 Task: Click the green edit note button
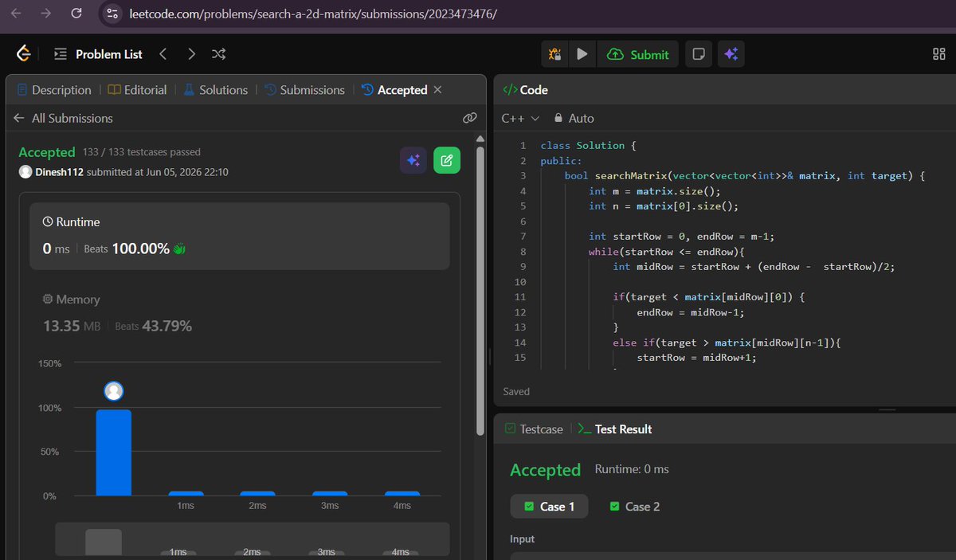point(447,160)
